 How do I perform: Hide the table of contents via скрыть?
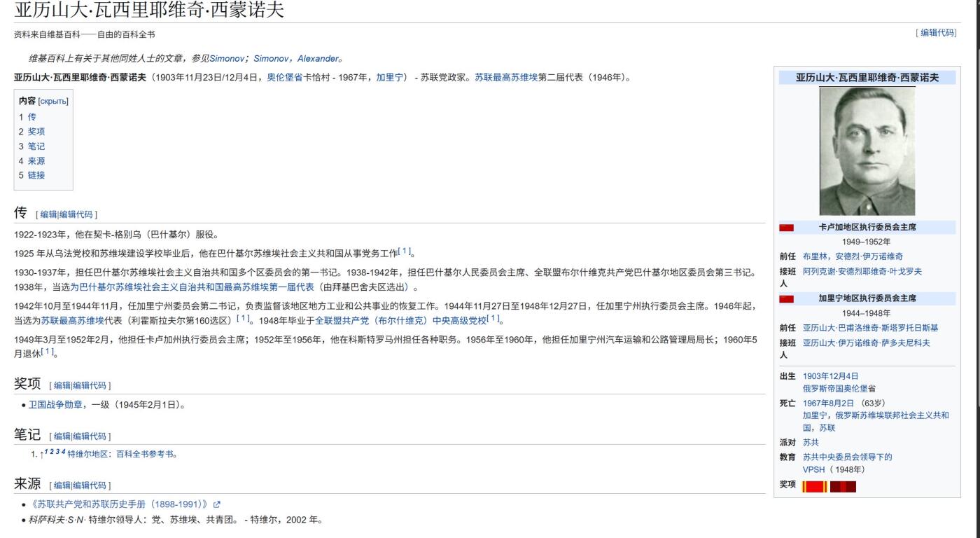pyautogui.click(x=53, y=102)
